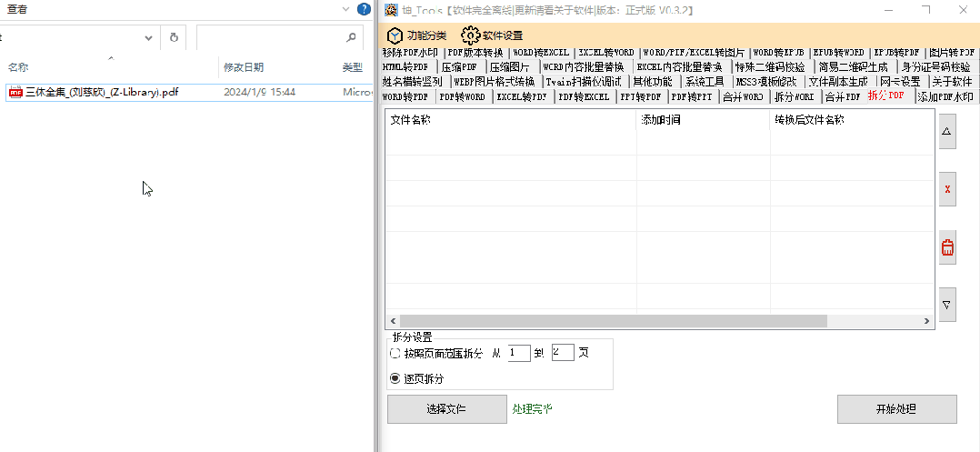Click the search magnifier icon in Explorer
The image size is (980, 452).
[351, 37]
